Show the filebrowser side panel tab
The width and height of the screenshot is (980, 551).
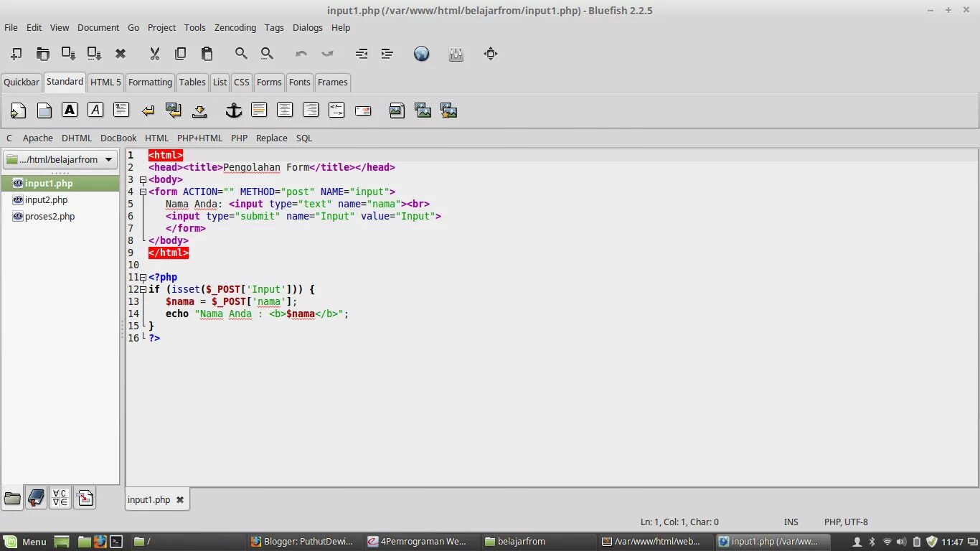coord(12,498)
